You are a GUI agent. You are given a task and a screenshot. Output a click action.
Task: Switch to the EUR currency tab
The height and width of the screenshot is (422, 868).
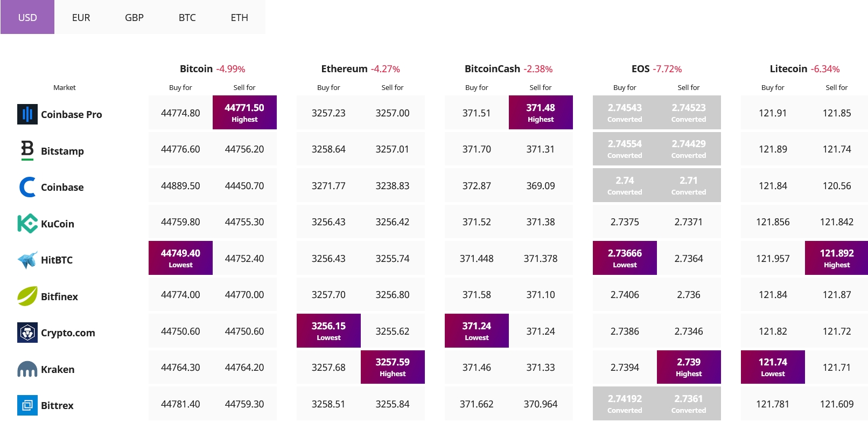tap(81, 17)
